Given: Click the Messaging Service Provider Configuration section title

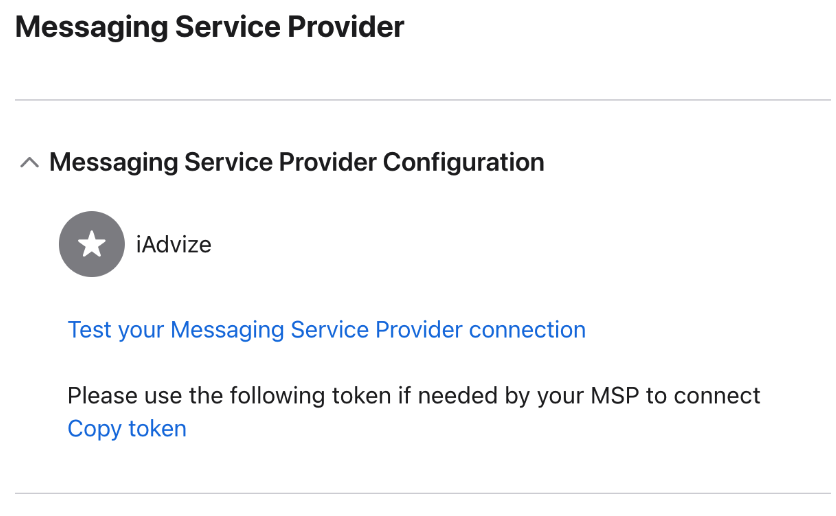Looking at the screenshot, I should (x=296, y=162).
